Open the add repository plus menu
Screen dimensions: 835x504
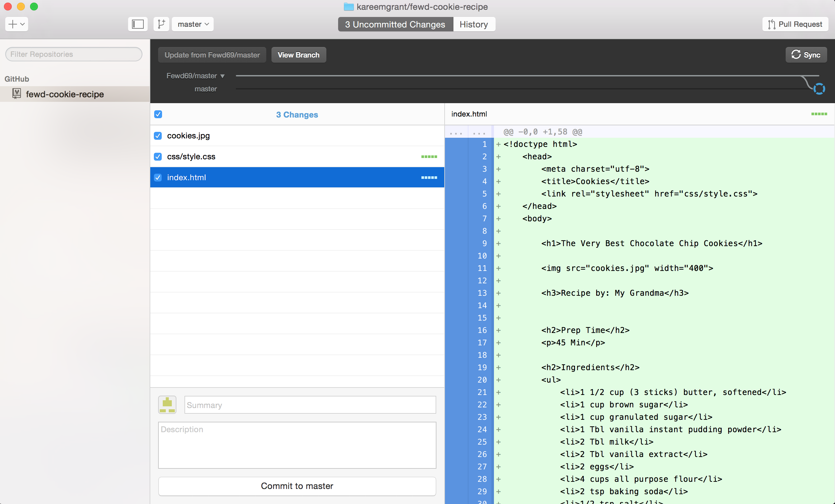click(16, 24)
